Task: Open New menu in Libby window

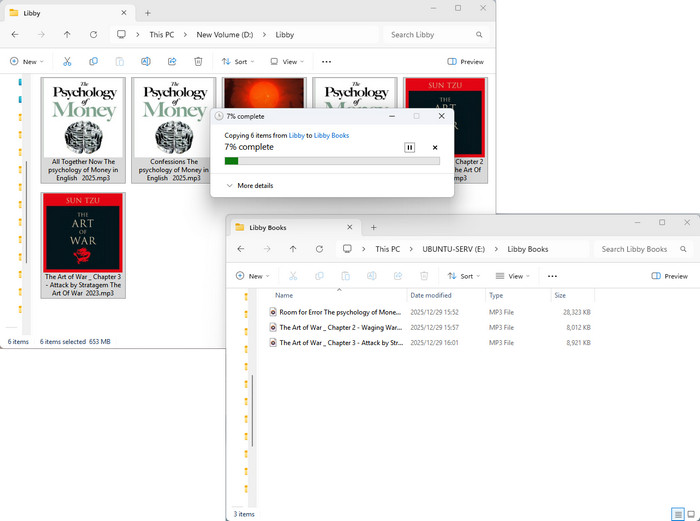Action: [x=27, y=62]
